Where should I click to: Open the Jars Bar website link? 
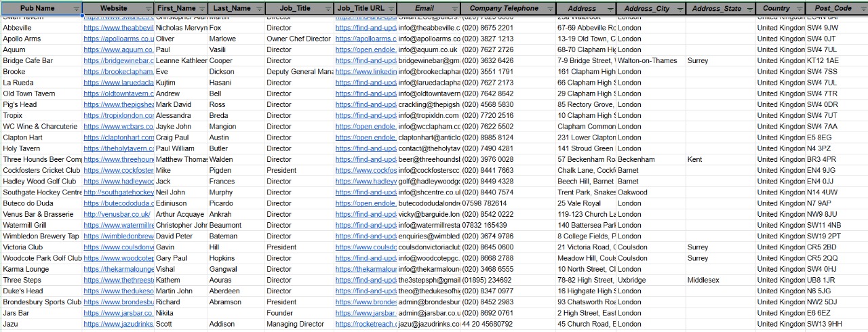tap(119, 313)
